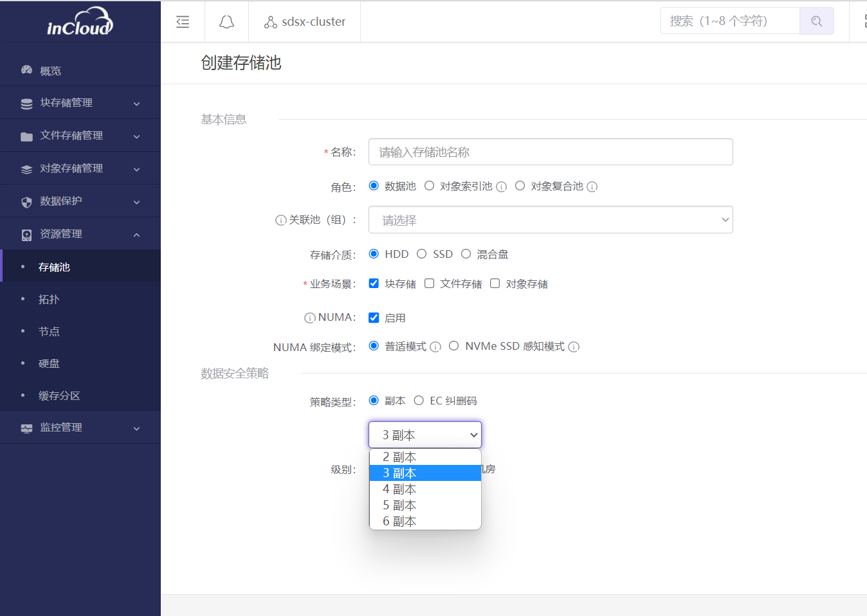Collapse the sidebar menu icon
The width and height of the screenshot is (867, 616).
pos(183,22)
